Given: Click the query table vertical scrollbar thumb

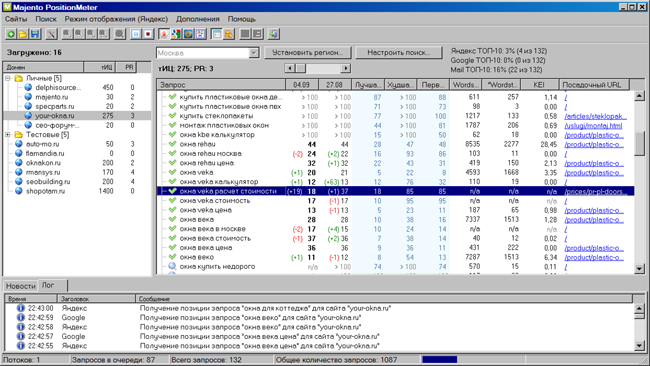Looking at the screenshot, I should click(640, 143).
